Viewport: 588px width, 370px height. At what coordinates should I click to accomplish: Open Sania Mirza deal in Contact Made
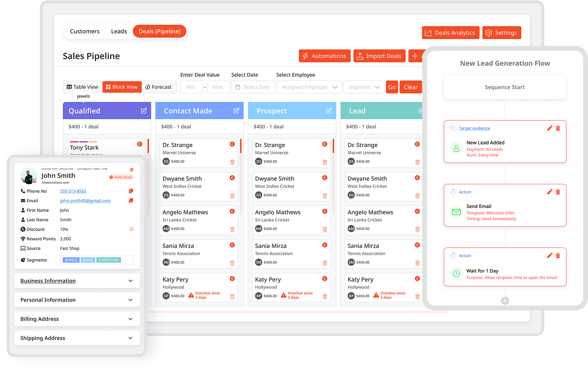[x=198, y=254]
